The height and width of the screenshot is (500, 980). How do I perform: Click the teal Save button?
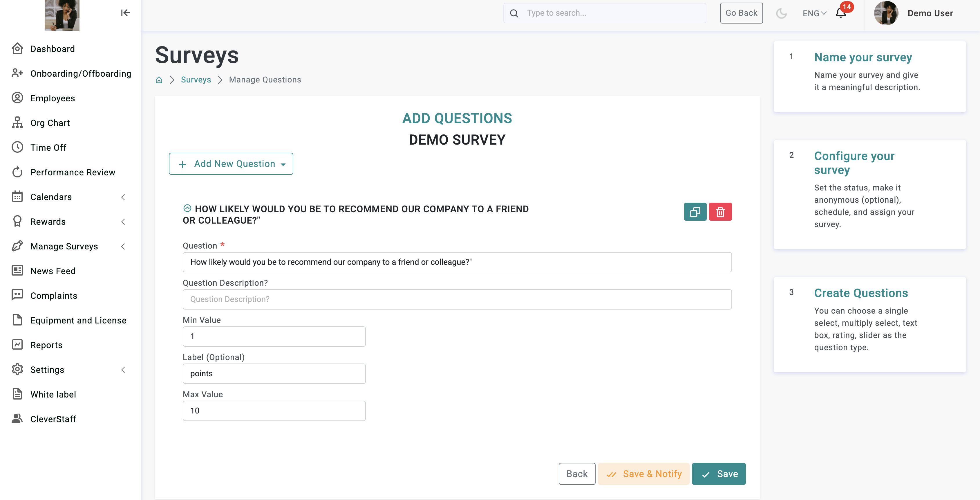(x=719, y=474)
